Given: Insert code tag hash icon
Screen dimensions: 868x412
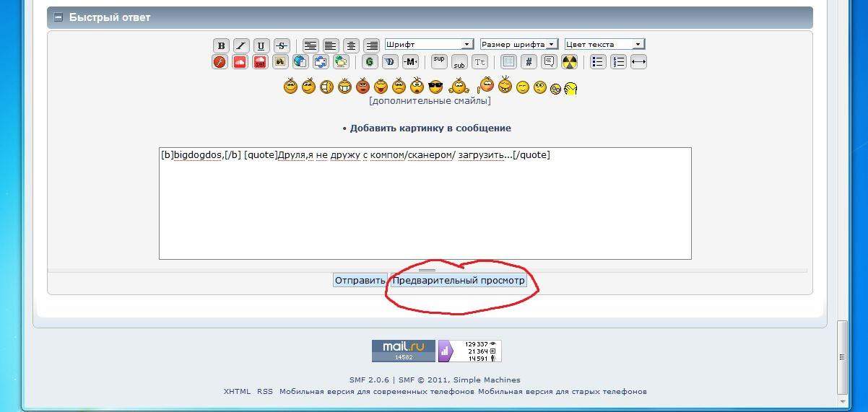Looking at the screenshot, I should (x=529, y=62).
